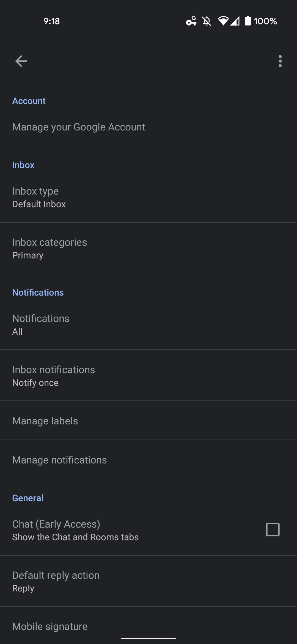The height and width of the screenshot is (644, 297).
Task: Open Manage notifications
Action: coord(148,460)
